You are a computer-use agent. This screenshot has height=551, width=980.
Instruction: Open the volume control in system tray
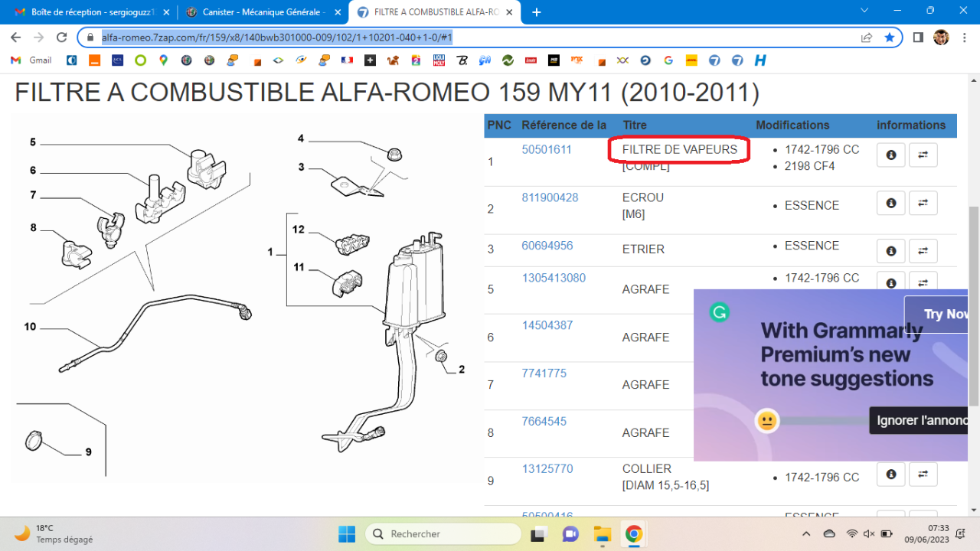pyautogui.click(x=869, y=533)
